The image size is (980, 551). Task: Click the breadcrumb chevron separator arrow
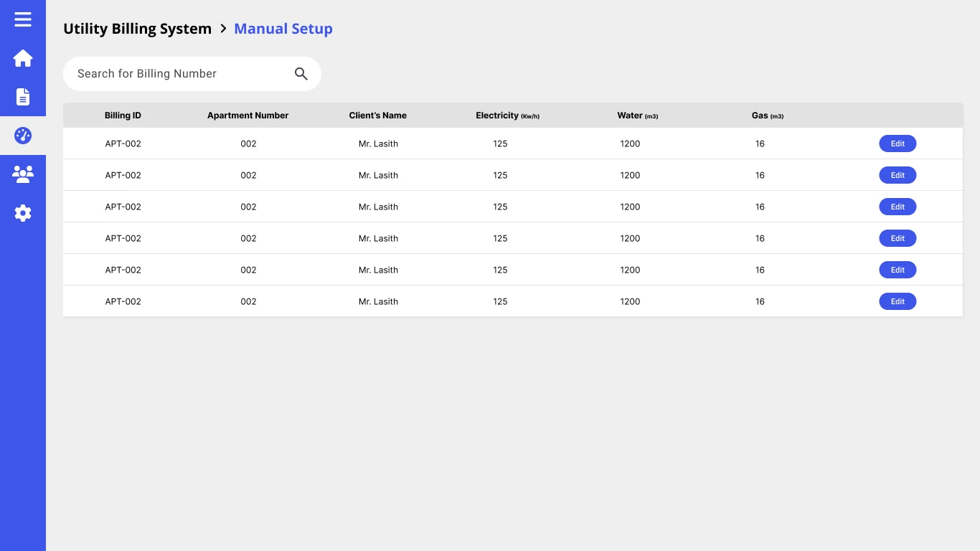pyautogui.click(x=223, y=29)
